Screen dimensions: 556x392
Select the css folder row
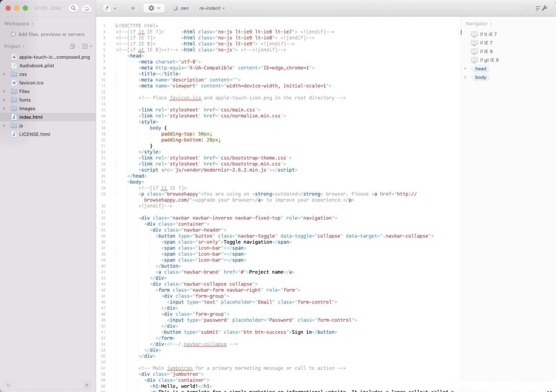(x=48, y=74)
